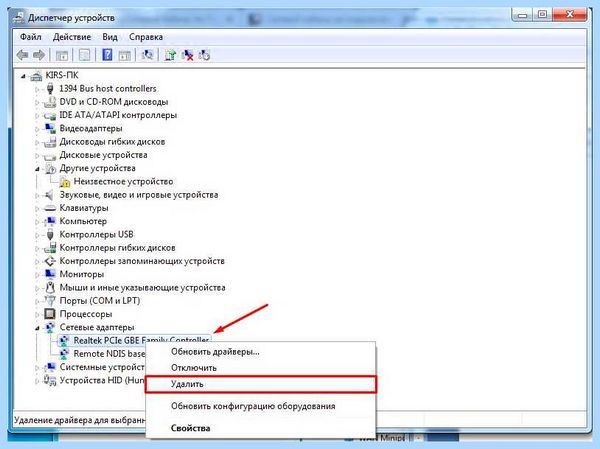Click the Uninstall device red X toolbar icon
Viewport: 600px width, 449px height.
click(x=188, y=55)
